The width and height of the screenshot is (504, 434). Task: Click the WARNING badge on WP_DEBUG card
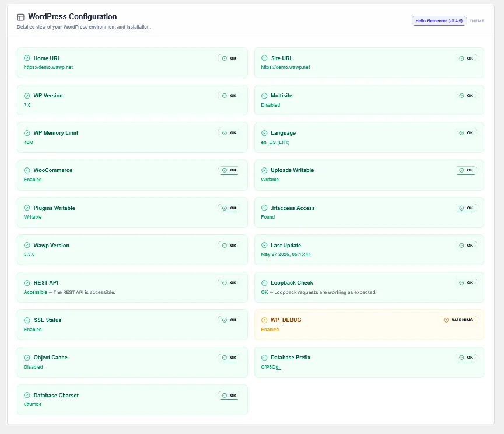click(x=459, y=320)
